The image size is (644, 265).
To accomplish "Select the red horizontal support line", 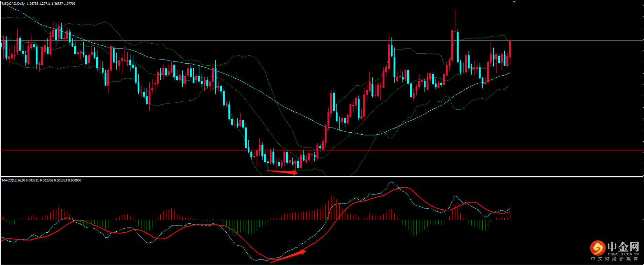I will point(322,150).
